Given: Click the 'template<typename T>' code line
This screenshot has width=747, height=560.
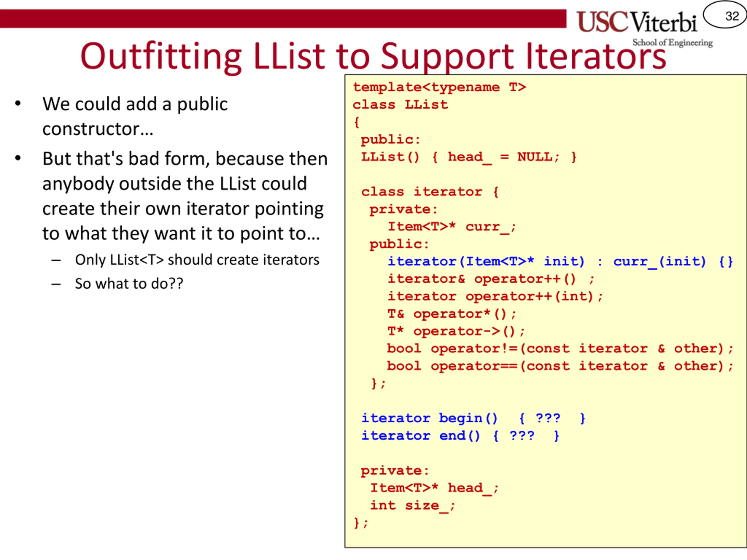Looking at the screenshot, I should [x=439, y=87].
